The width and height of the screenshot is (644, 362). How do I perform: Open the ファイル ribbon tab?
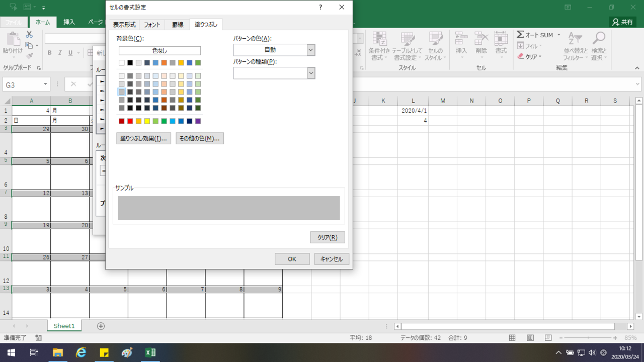pyautogui.click(x=14, y=22)
